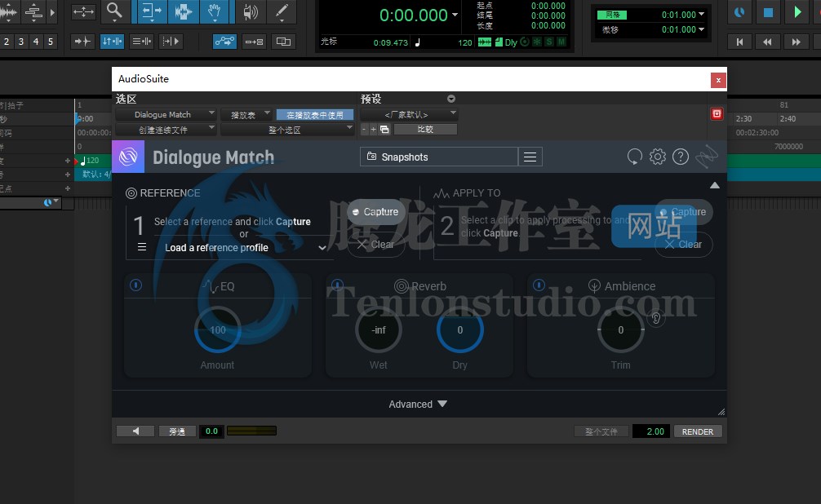Click the red target button in AudioSuite

[x=717, y=113]
